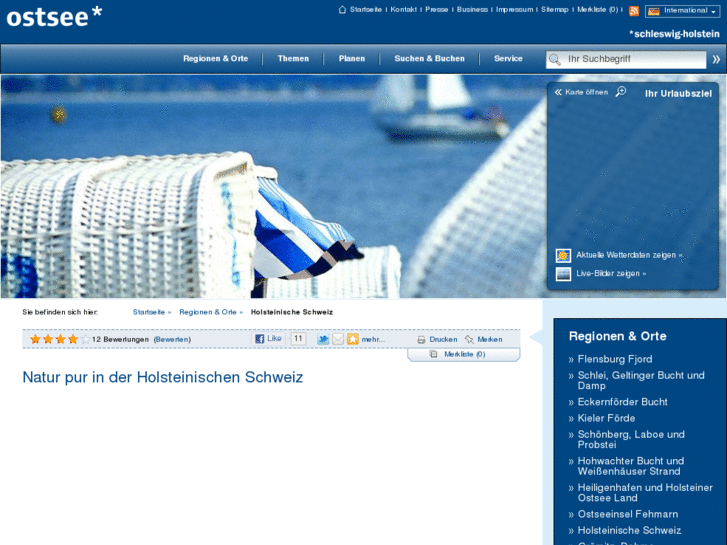Click the printer icon beside Drucken
The width and height of the screenshot is (727, 545).
tap(421, 340)
